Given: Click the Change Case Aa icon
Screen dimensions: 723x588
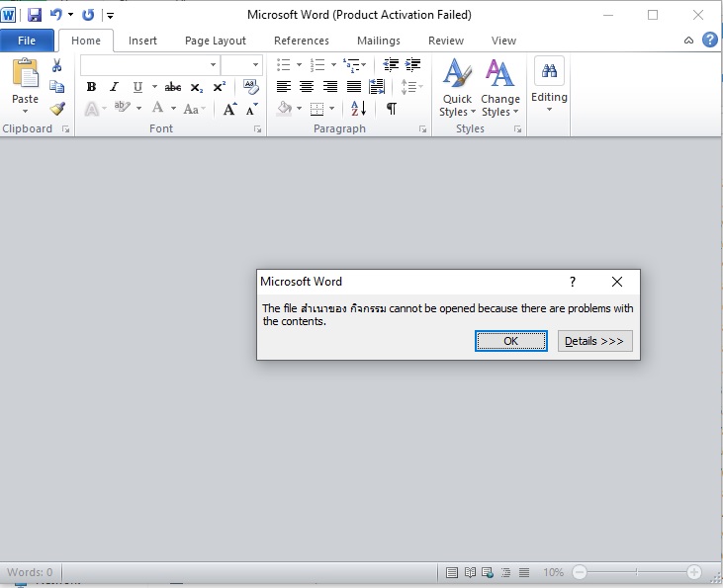Looking at the screenshot, I should point(191,110).
